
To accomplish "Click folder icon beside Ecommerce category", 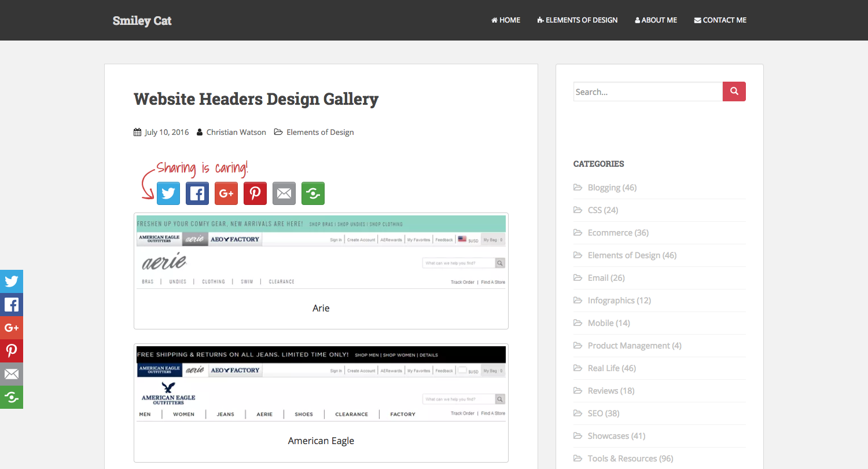I will [578, 233].
